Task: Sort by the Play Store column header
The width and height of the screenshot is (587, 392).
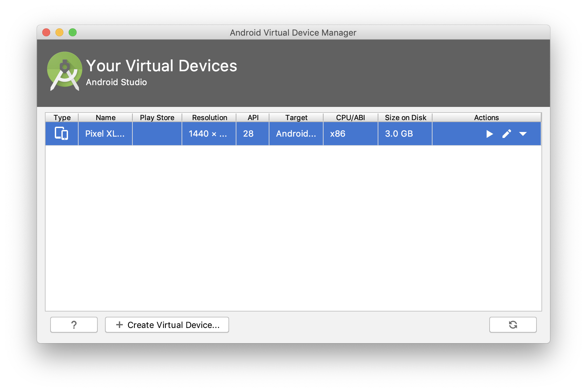Action: 157,117
